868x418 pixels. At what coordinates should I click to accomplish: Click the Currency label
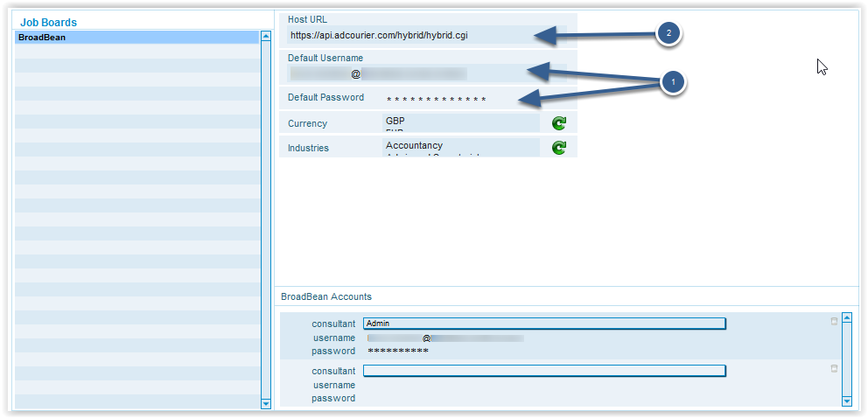coord(307,123)
